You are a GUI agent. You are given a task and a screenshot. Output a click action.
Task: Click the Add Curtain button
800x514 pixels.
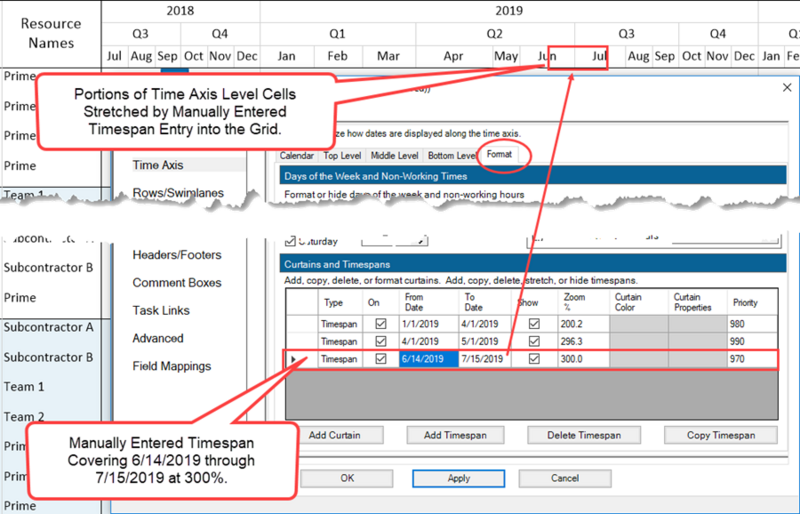point(335,435)
